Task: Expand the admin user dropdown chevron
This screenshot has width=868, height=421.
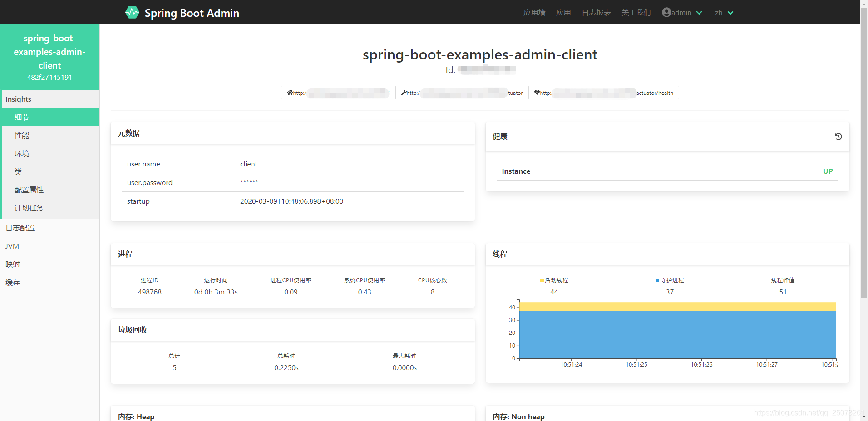Action: pyautogui.click(x=699, y=13)
